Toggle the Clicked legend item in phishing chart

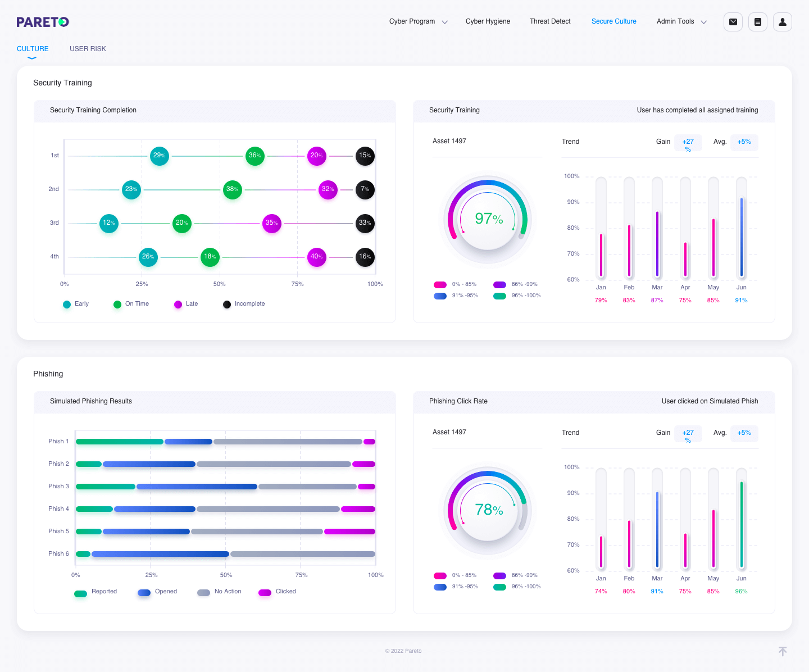pyautogui.click(x=278, y=592)
